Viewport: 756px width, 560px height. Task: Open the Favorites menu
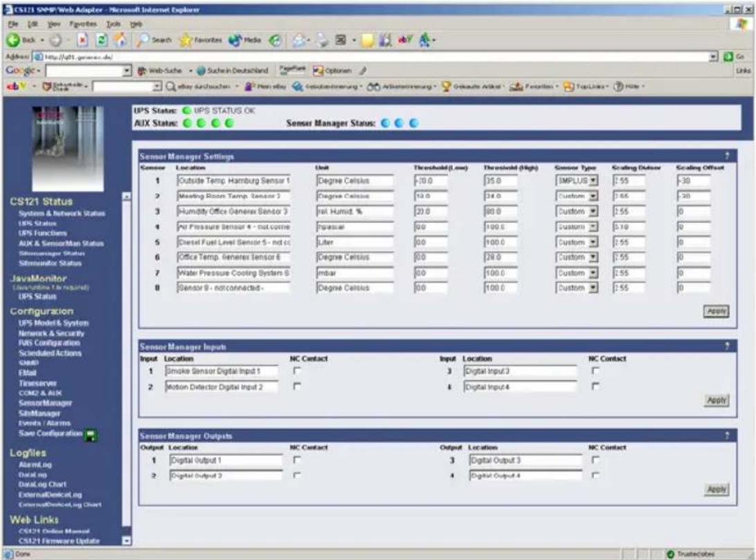tap(83, 24)
